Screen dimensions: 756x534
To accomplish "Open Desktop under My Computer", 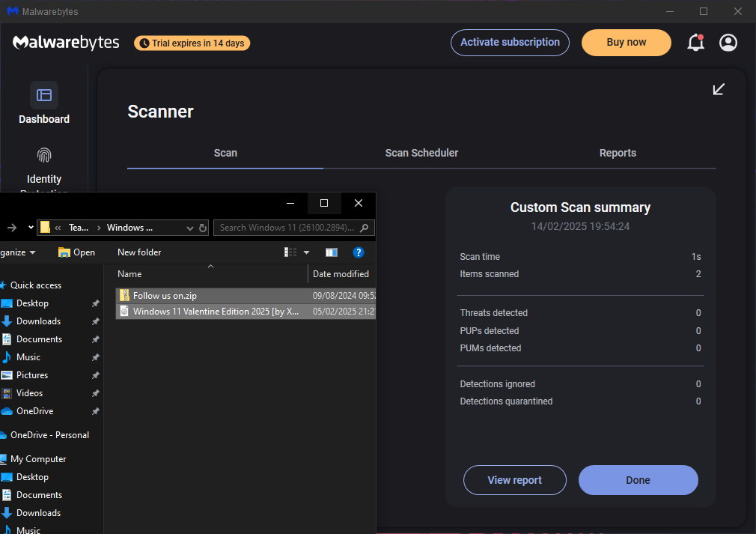I will click(32, 476).
